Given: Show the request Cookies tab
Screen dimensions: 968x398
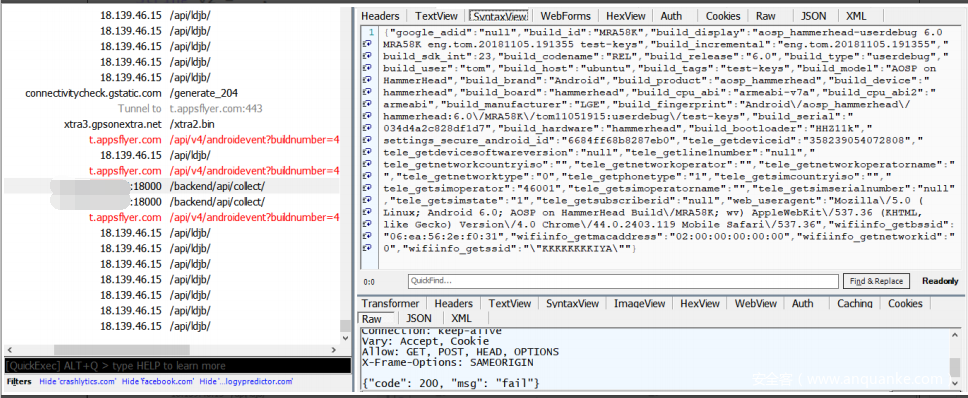Looking at the screenshot, I should pos(723,17).
